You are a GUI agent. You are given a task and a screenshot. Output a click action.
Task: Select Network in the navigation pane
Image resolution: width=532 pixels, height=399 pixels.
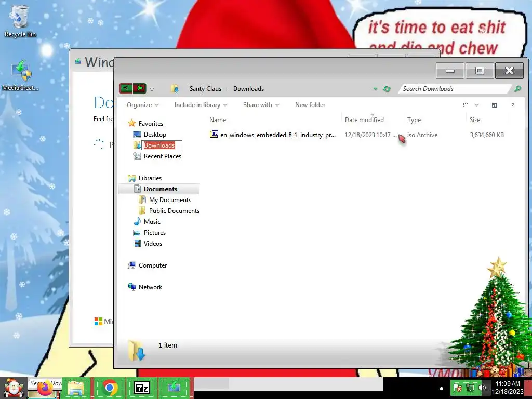coord(150,287)
